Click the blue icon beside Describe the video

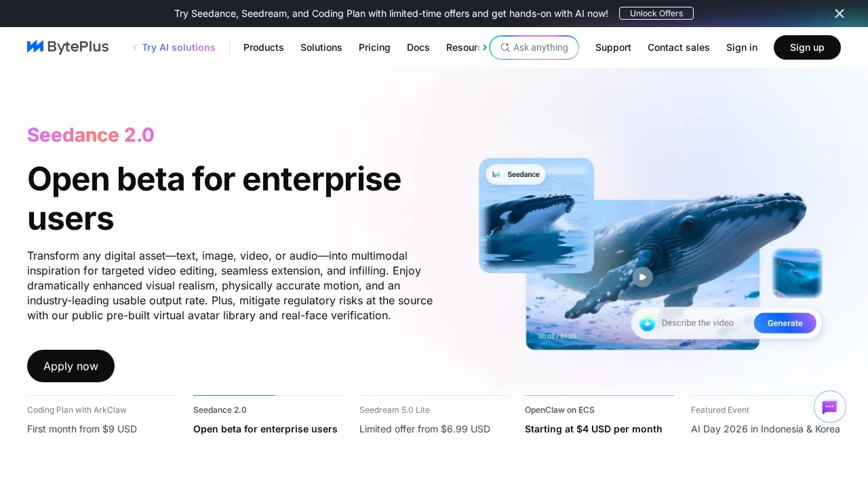coord(648,323)
